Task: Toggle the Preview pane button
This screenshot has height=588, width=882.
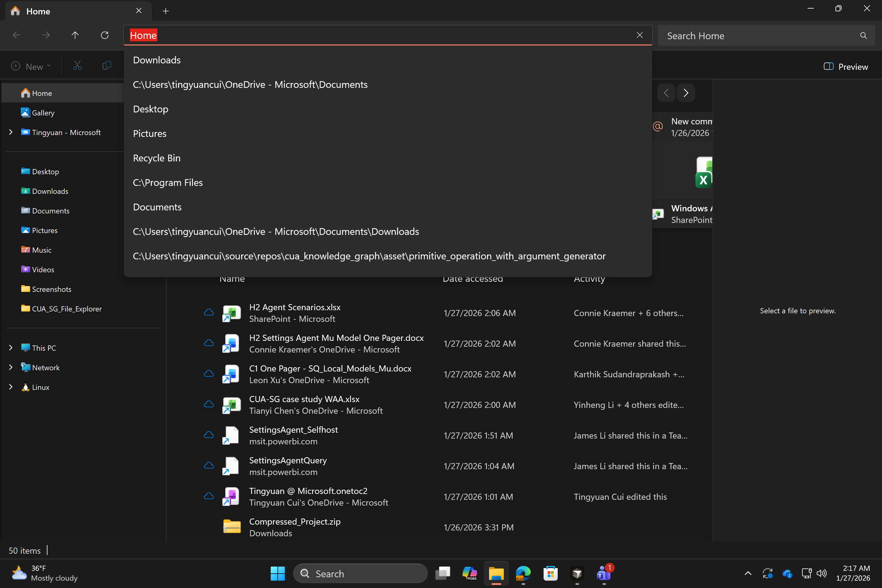Action: point(846,67)
